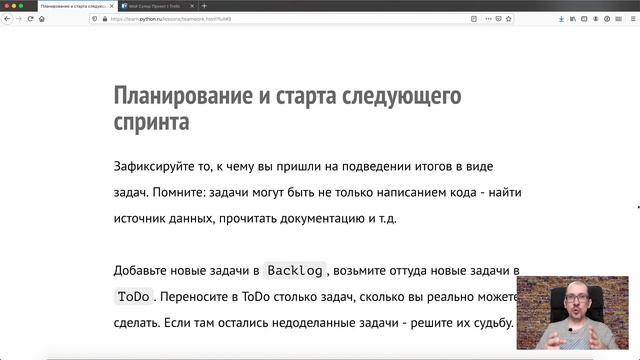Open the page actions three-dot menu
The height and width of the screenshot is (360, 640).
[488, 19]
